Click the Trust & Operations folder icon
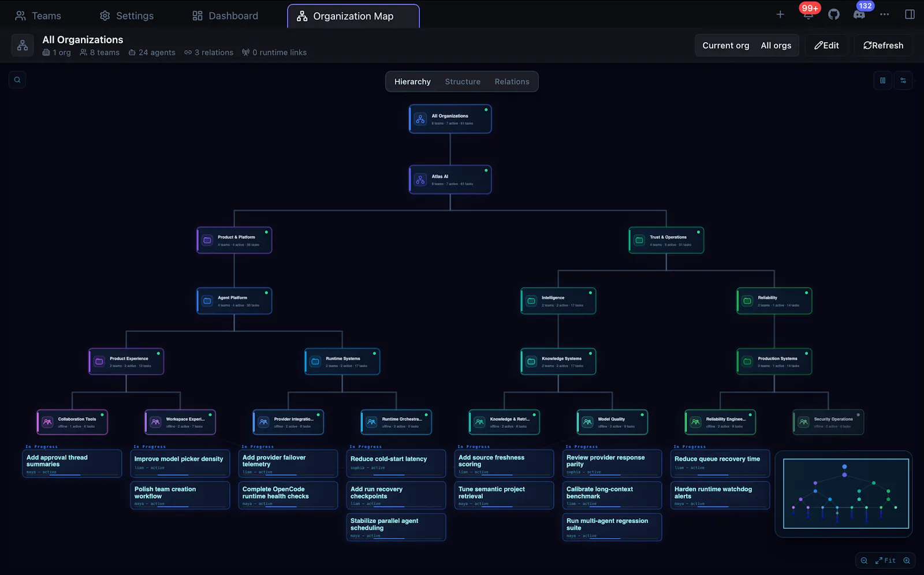This screenshot has width=924, height=575. click(639, 240)
